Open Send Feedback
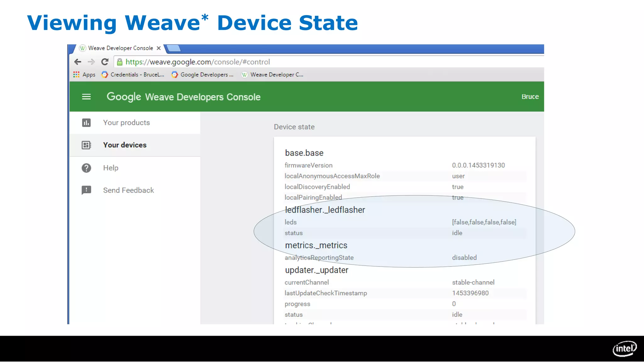This screenshot has width=644, height=362. (x=128, y=190)
